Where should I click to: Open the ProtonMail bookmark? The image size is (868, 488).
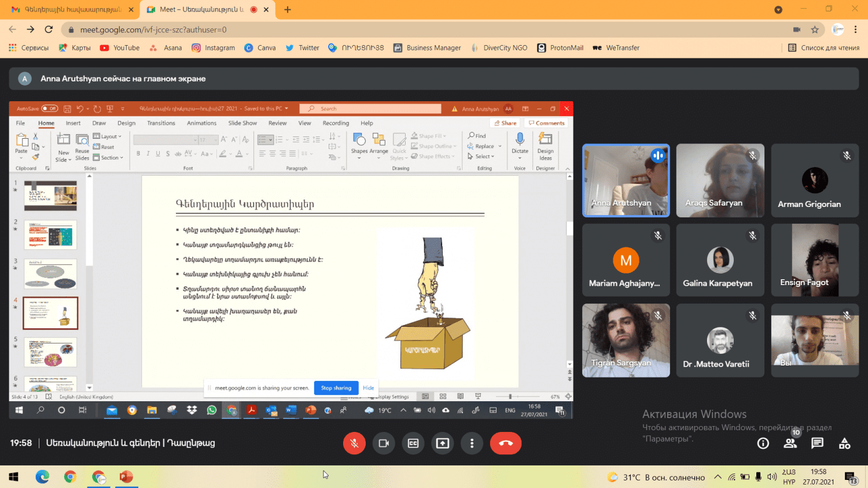point(560,48)
